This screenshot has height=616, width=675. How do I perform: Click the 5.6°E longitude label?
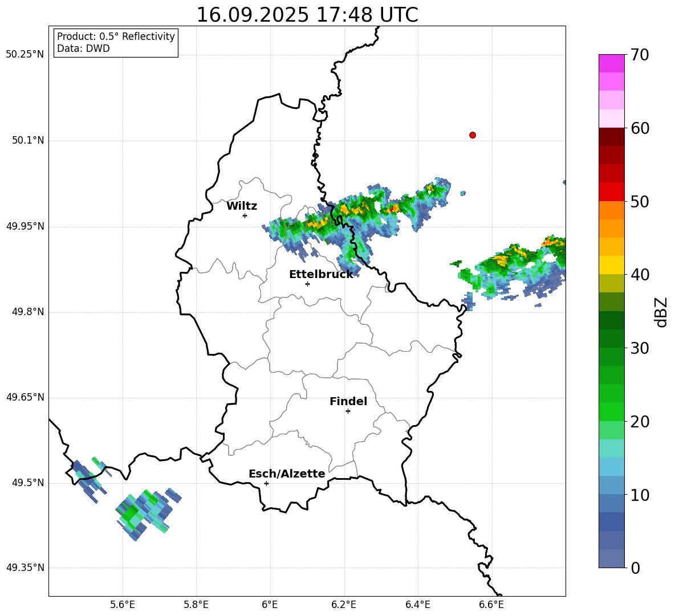pos(123,605)
